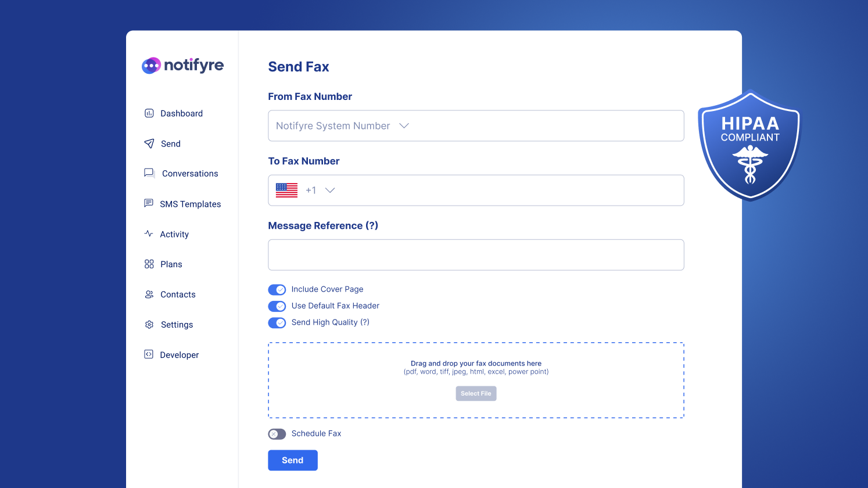The width and height of the screenshot is (868, 488).
Task: Disable the Include Cover Page toggle
Action: click(277, 289)
